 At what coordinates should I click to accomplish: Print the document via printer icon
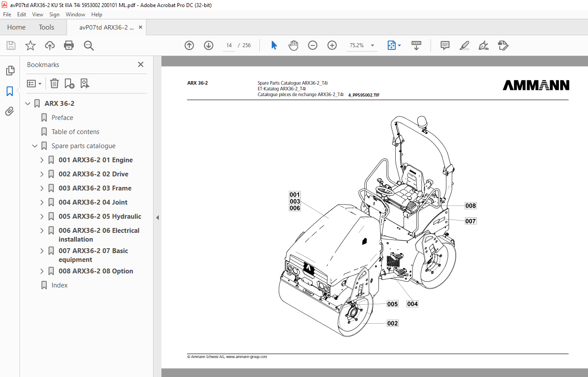click(x=69, y=45)
